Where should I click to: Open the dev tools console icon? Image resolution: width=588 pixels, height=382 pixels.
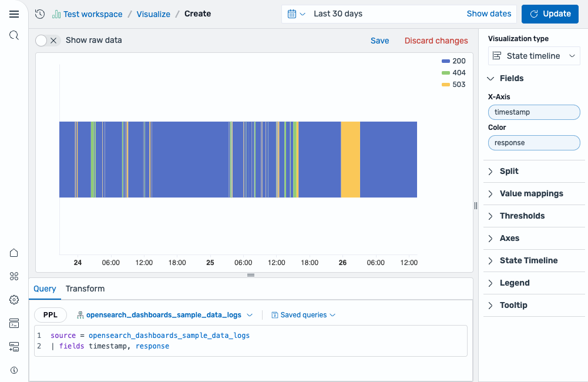click(14, 323)
